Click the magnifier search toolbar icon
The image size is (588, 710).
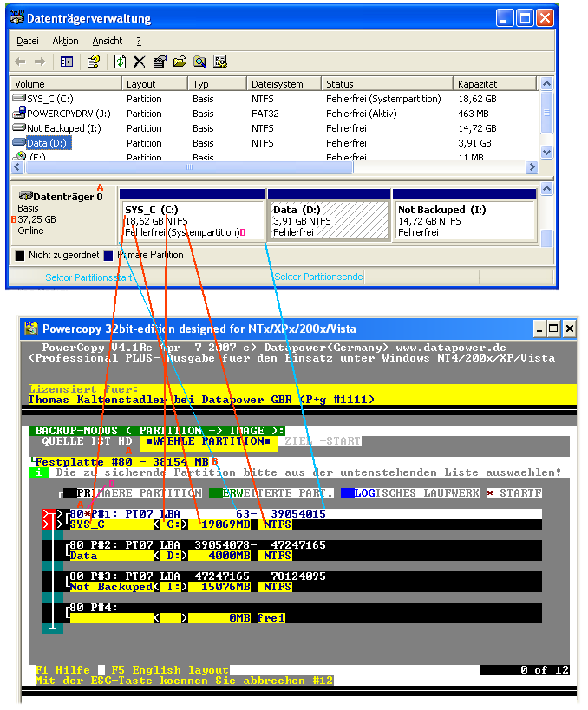[x=199, y=62]
